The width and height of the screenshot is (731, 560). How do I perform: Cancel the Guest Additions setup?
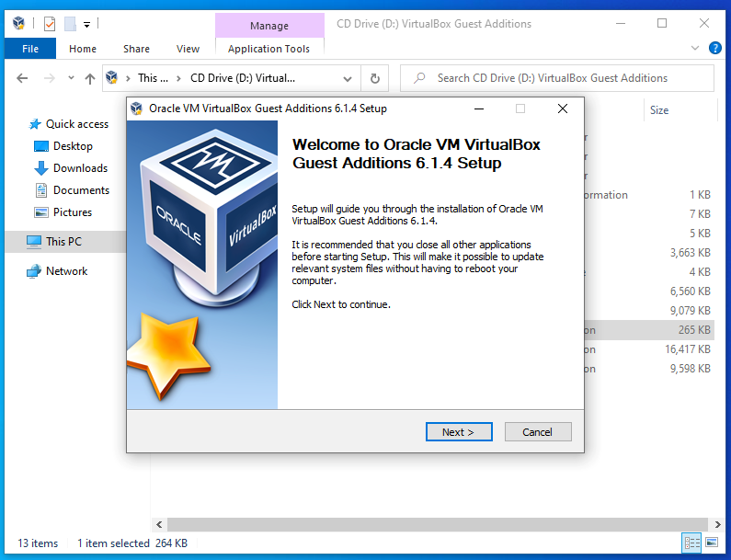(538, 432)
